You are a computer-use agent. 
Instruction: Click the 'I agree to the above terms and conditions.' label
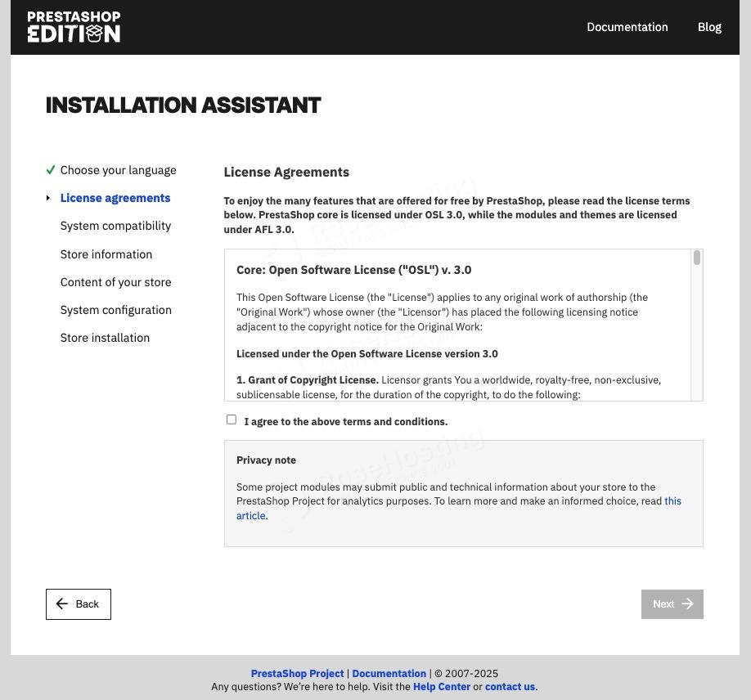click(346, 422)
